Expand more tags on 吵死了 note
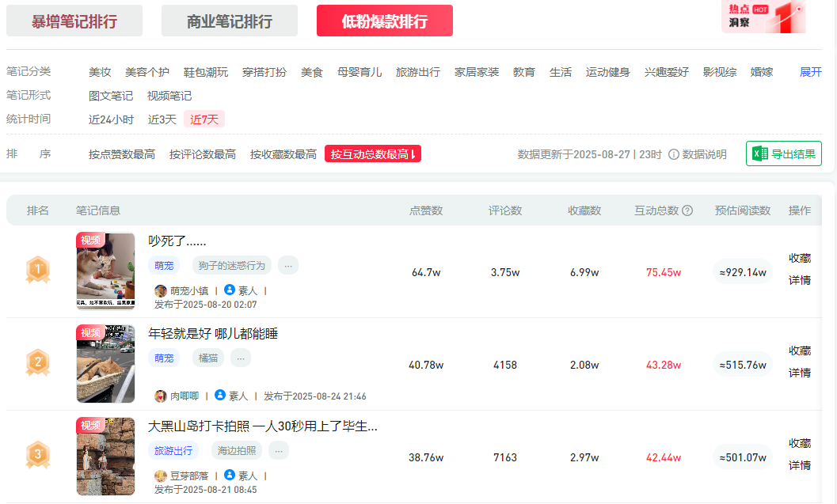 click(288, 265)
